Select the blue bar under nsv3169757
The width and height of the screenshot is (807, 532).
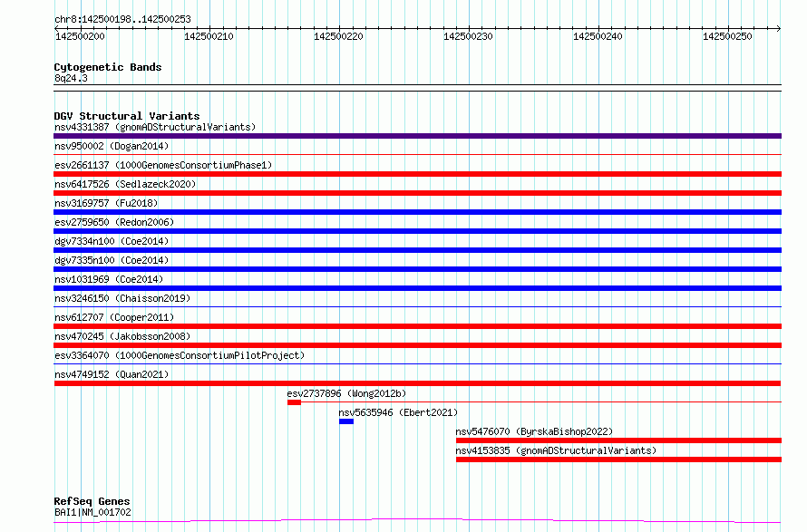(417, 212)
